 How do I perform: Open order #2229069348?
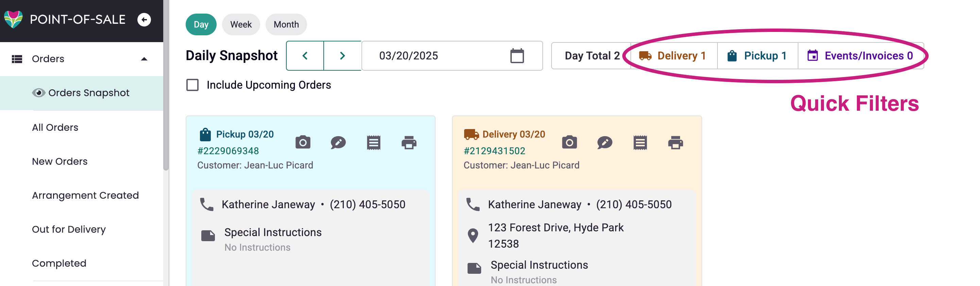(228, 150)
